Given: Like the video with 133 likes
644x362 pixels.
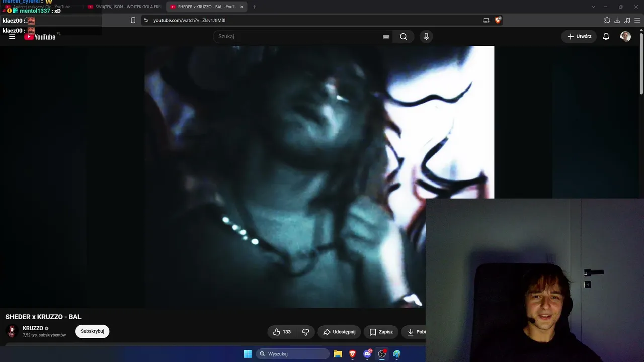Looking at the screenshot, I should pos(282,332).
